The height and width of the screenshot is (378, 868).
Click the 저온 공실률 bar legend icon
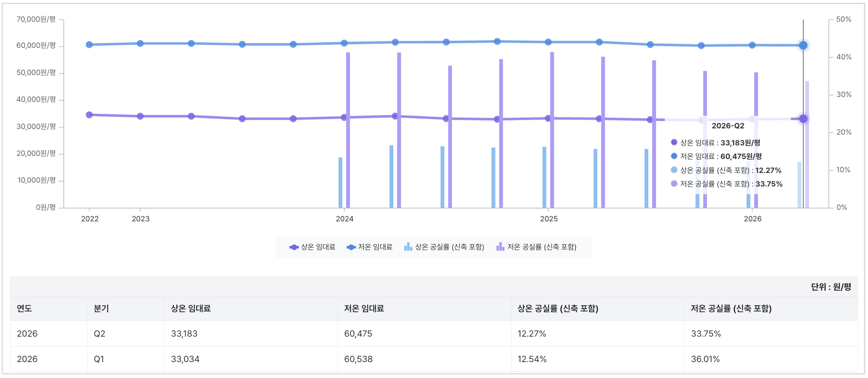click(500, 247)
